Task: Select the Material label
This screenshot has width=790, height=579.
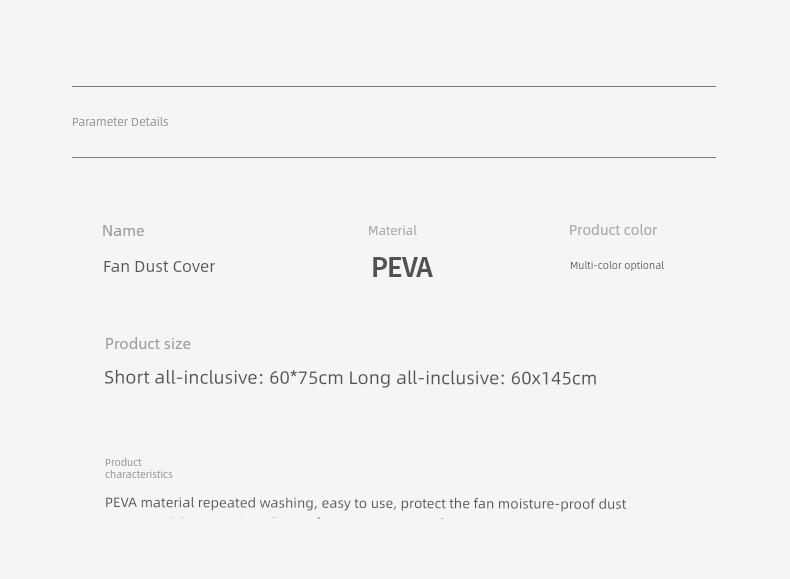Action: [x=392, y=231]
